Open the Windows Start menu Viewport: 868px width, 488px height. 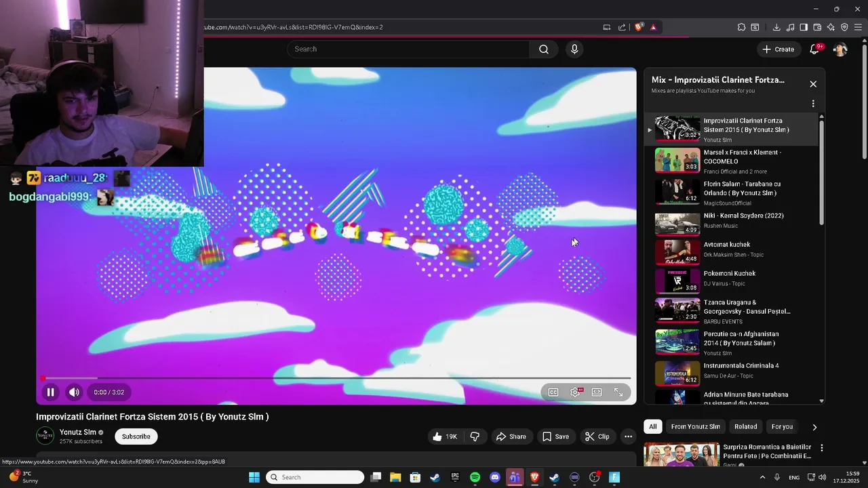point(254,477)
